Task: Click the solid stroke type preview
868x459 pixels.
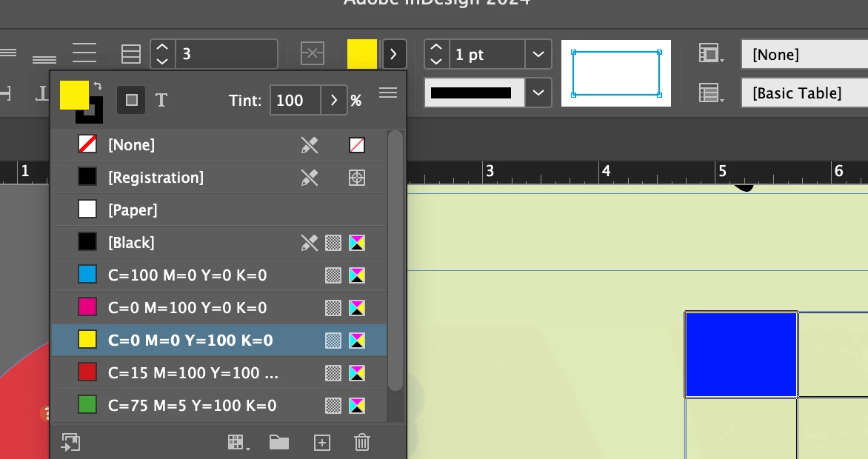Action: (474, 93)
